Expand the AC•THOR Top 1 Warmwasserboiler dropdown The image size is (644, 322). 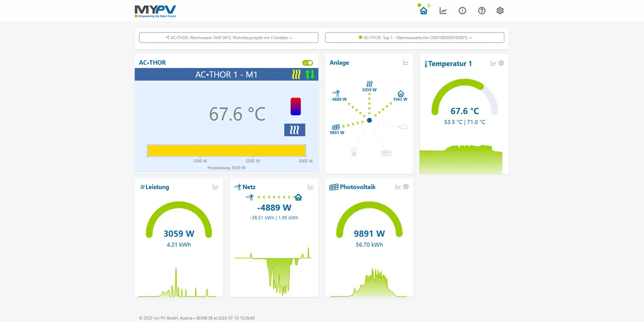point(415,38)
